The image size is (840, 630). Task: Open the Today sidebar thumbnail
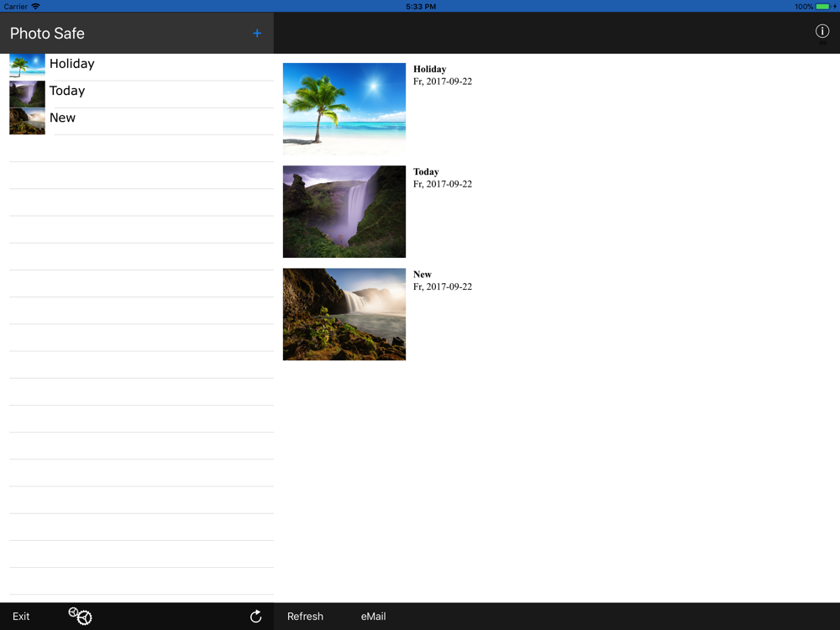[x=28, y=94]
